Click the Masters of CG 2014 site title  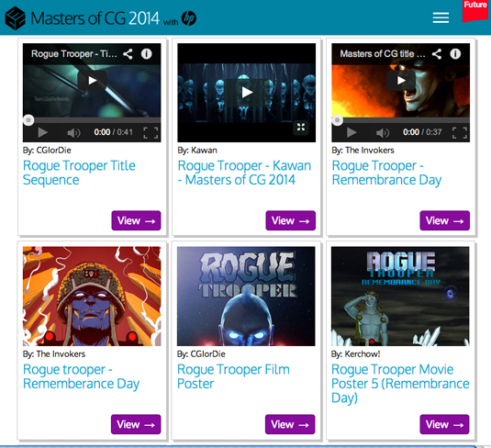(95, 18)
